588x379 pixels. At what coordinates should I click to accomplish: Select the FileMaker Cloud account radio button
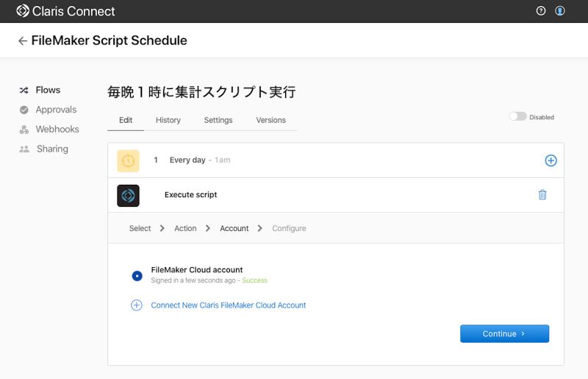[x=137, y=276]
